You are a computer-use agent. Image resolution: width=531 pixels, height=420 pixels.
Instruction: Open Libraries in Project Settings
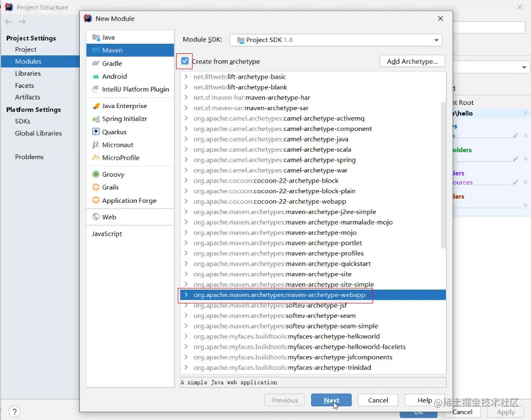tap(28, 73)
